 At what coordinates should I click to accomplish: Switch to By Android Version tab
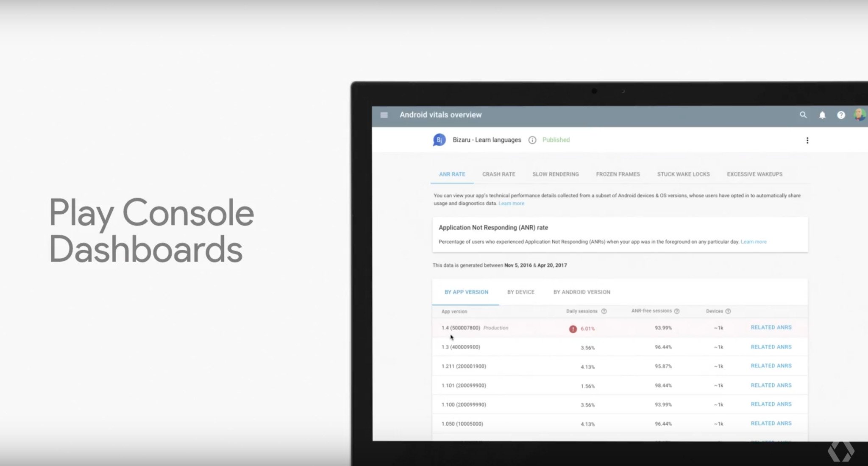tap(582, 292)
